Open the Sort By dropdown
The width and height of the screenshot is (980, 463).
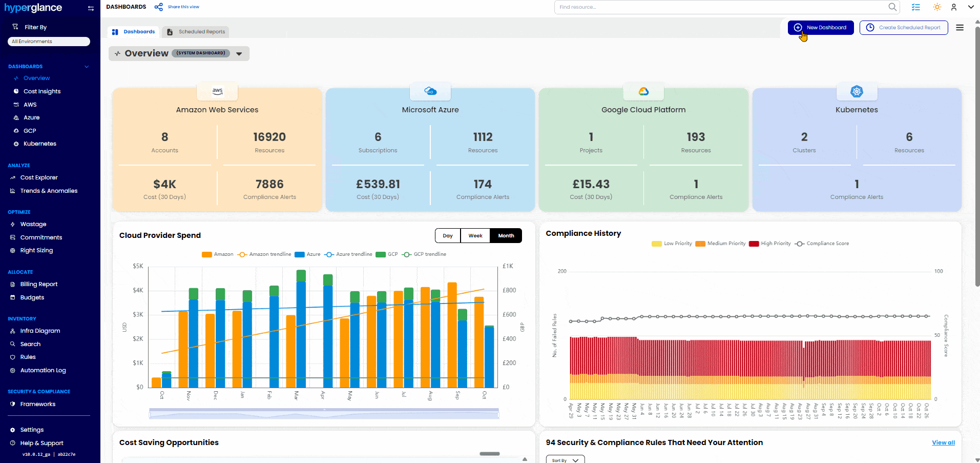[x=565, y=459]
